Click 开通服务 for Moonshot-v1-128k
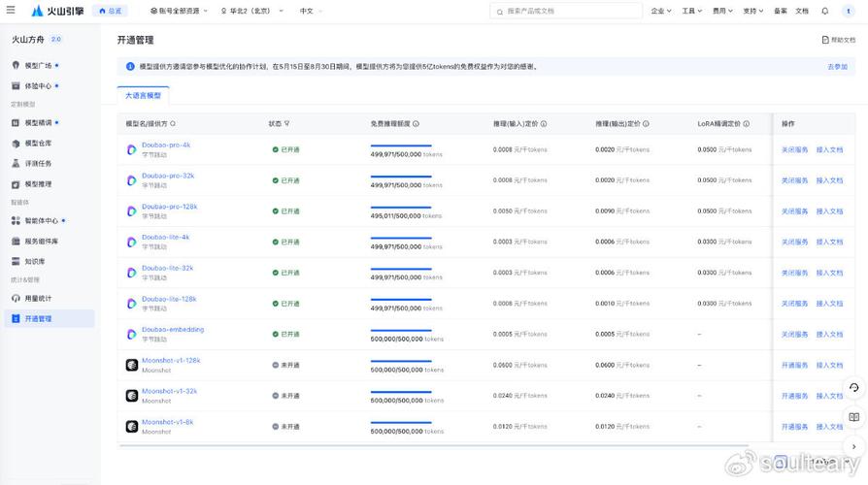868x485 pixels. [x=794, y=365]
